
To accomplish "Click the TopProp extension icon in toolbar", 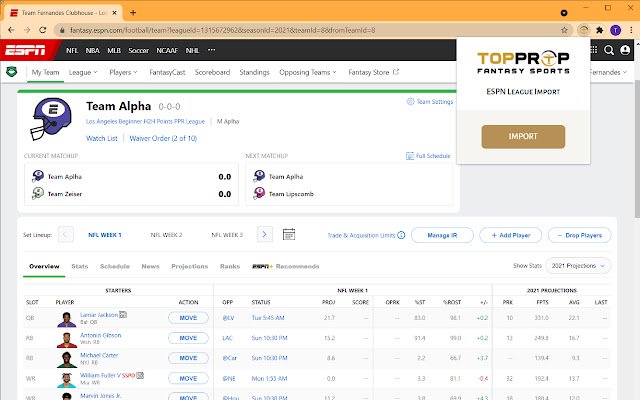I will pos(584,30).
